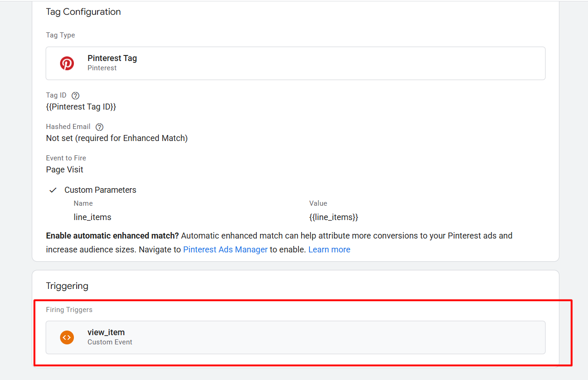This screenshot has height=380, width=588.
Task: Click the Custom Event subtitle text
Action: point(110,343)
